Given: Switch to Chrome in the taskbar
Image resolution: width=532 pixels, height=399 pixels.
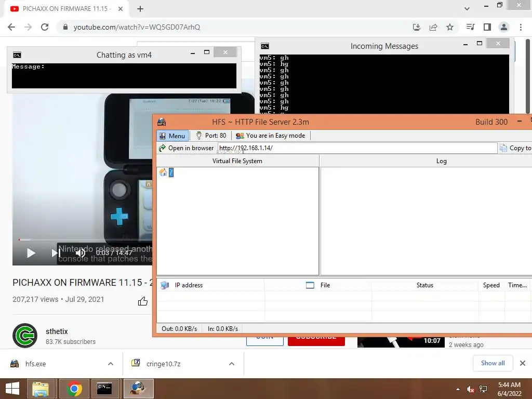Looking at the screenshot, I should pyautogui.click(x=74, y=389).
